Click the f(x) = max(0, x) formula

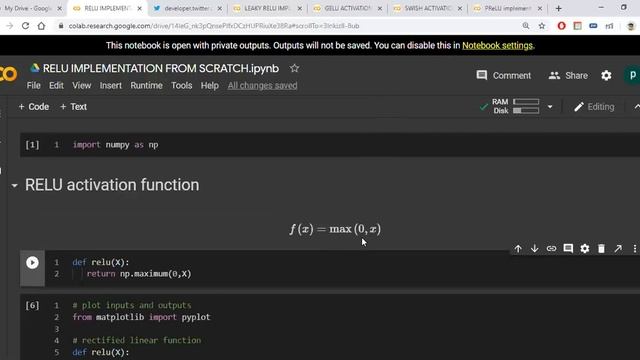coord(335,229)
